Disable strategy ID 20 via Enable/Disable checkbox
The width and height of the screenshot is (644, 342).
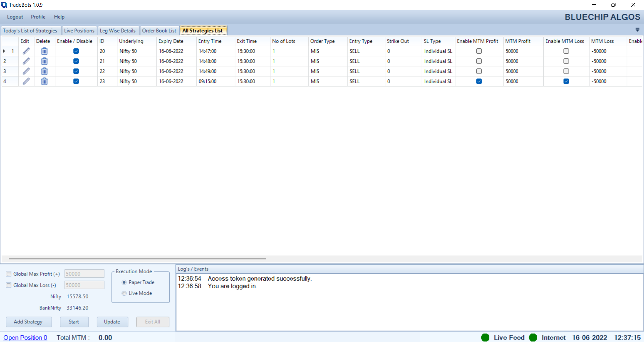(76, 51)
